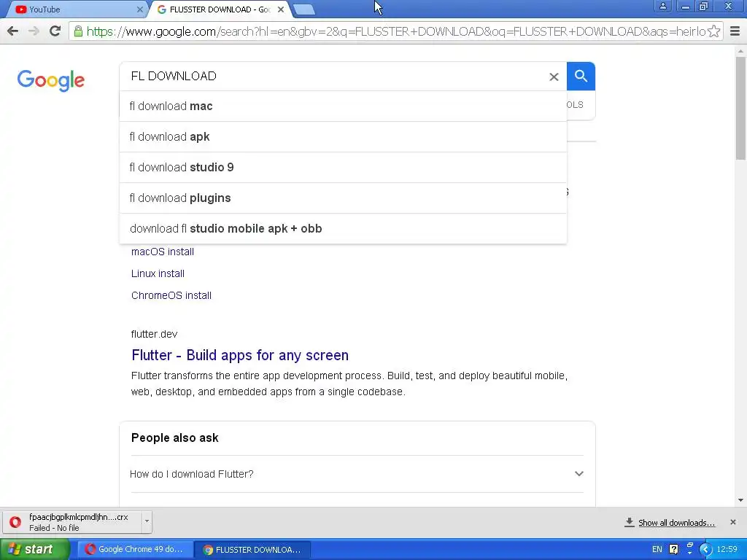Viewport: 747px width, 560px height.
Task: Click 'flutter.dev' site label
Action: (x=154, y=334)
